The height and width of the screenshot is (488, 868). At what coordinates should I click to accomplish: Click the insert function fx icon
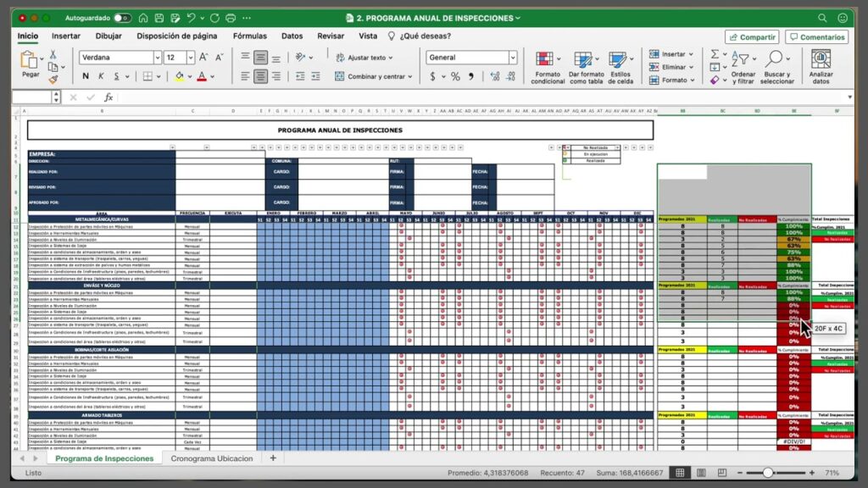(x=108, y=97)
